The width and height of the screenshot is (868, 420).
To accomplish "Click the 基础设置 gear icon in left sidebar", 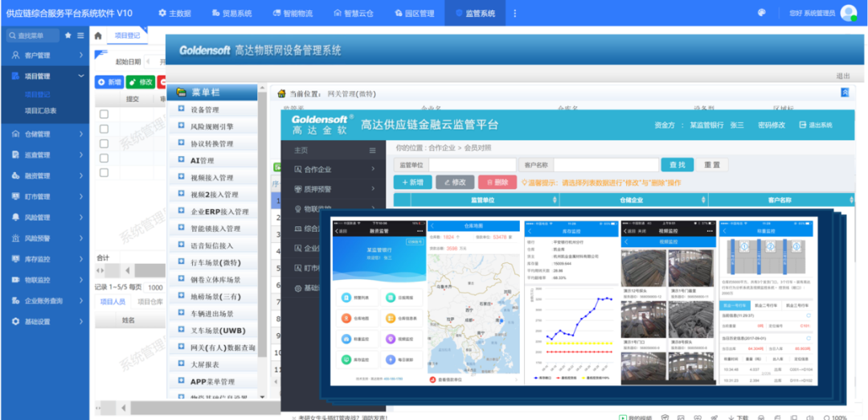I will pyautogui.click(x=15, y=321).
